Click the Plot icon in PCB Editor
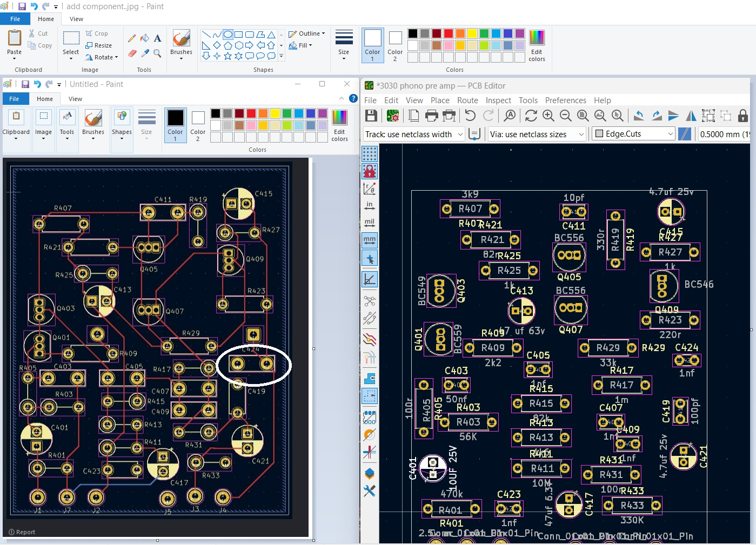The image size is (756, 545). click(449, 116)
